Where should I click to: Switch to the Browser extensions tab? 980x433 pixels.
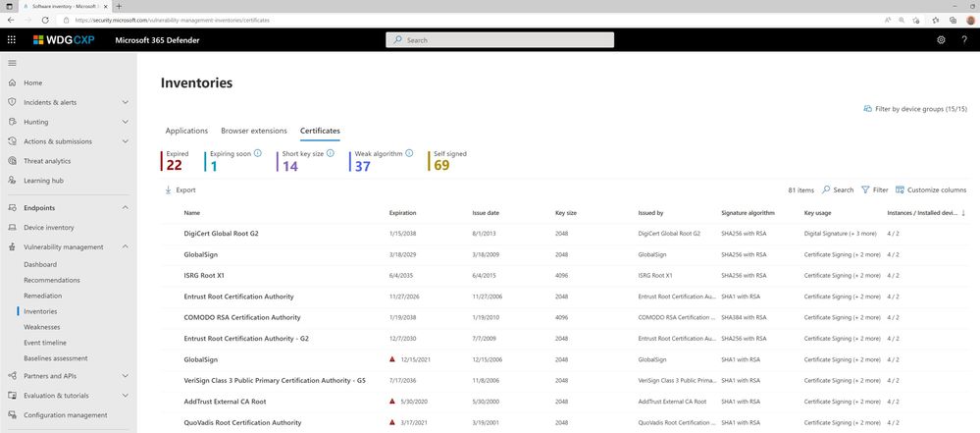(254, 131)
